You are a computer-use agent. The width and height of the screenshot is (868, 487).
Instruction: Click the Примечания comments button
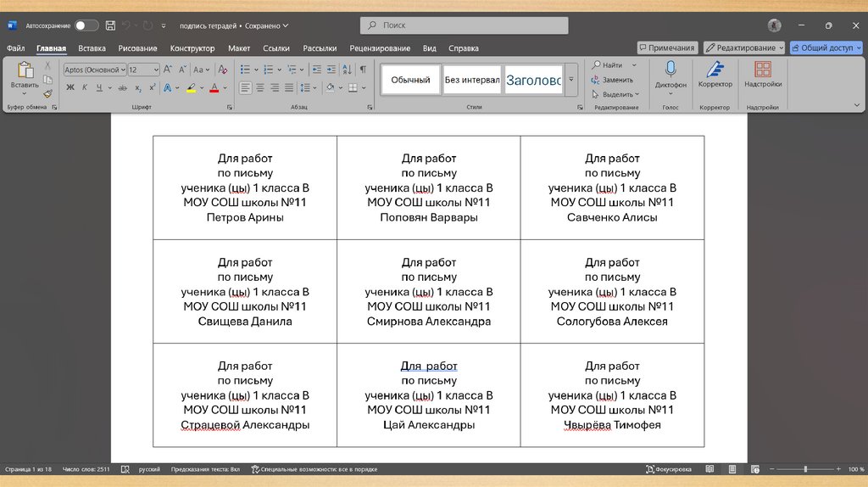667,48
